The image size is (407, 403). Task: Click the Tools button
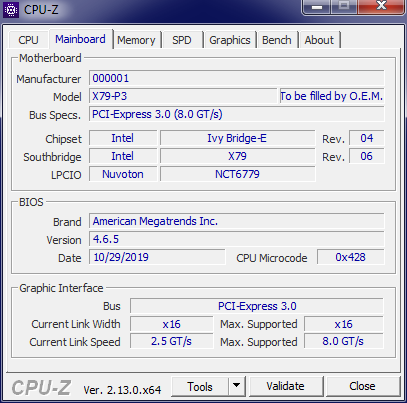200,386
